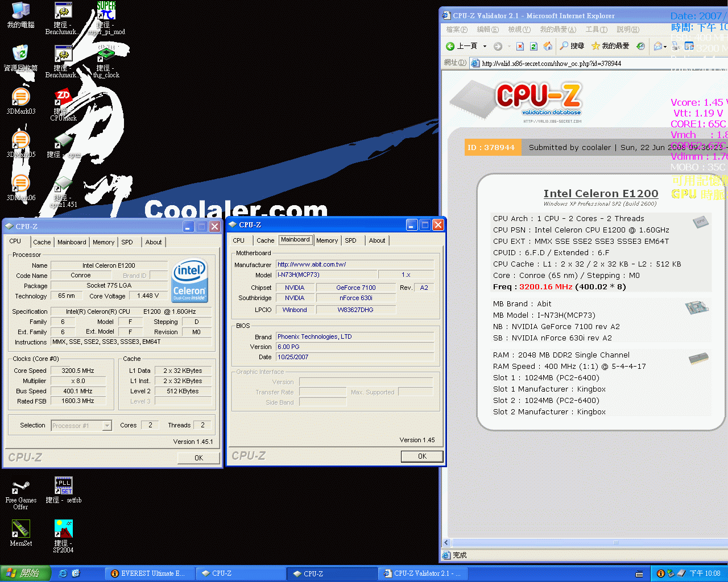The width and height of the screenshot is (728, 582).
Task: Select the 3DMark05 desktop icon
Action: pos(21,144)
